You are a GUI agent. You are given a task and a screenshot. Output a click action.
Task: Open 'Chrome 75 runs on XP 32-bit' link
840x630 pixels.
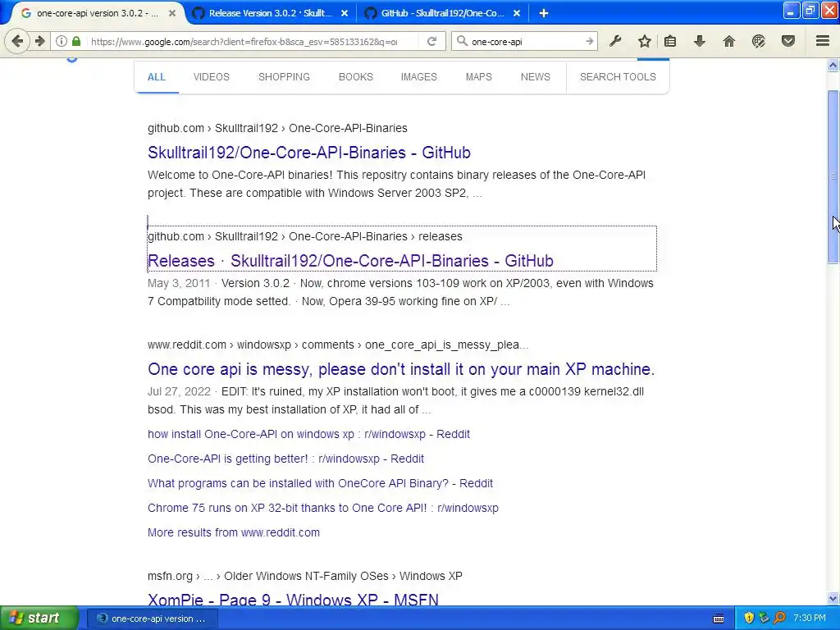point(323,509)
